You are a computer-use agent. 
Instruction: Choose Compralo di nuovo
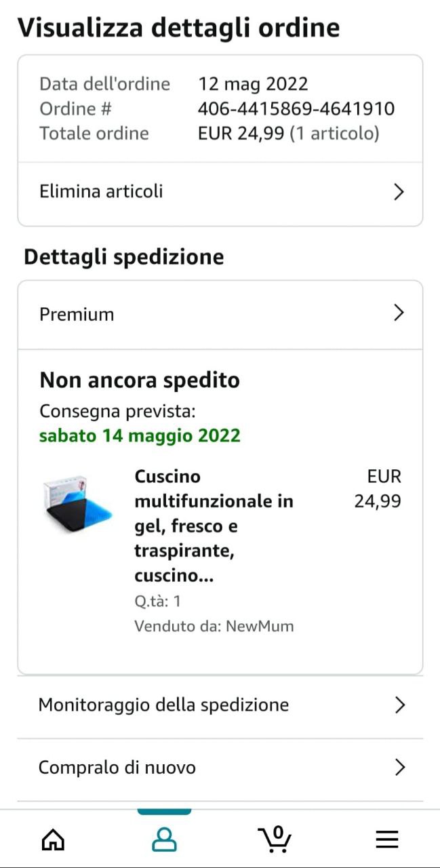[117, 768]
